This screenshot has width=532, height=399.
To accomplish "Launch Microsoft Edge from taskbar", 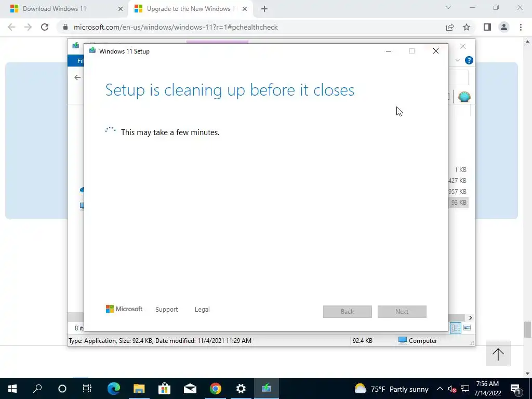I will pyautogui.click(x=114, y=389).
